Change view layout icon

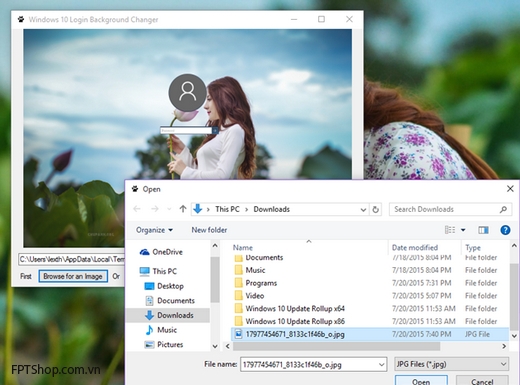[450, 230]
